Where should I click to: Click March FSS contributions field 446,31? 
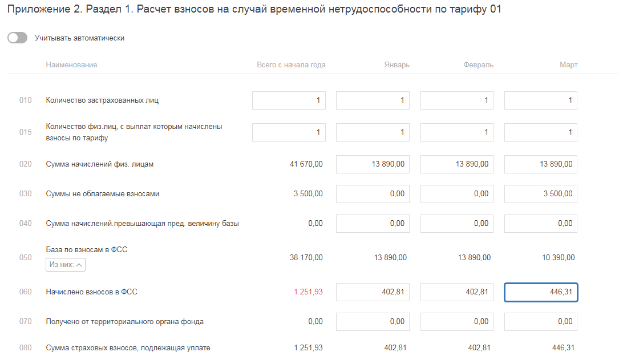(540, 292)
